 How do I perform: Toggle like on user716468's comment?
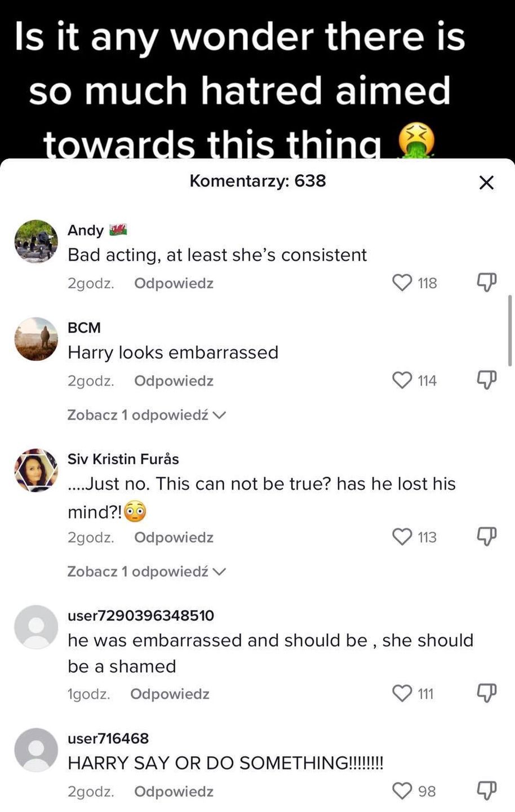click(x=402, y=791)
